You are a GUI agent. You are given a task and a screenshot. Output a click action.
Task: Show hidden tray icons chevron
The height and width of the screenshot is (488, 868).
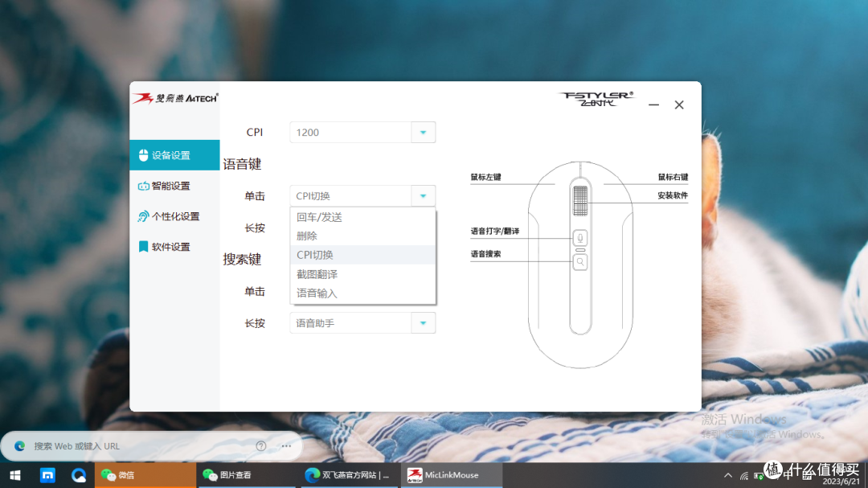728,475
